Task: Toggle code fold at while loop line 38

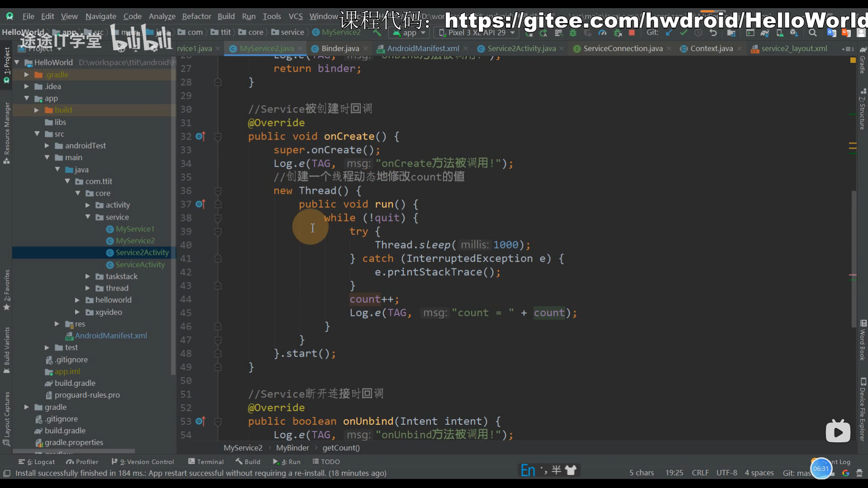Action: click(218, 218)
